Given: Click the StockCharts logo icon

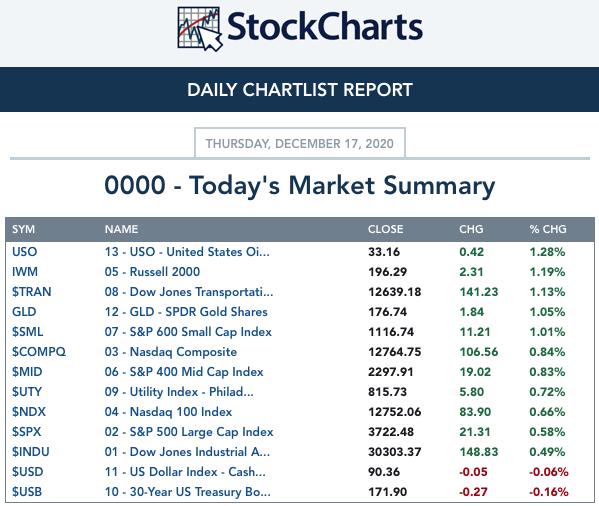Looking at the screenshot, I should 200,29.
